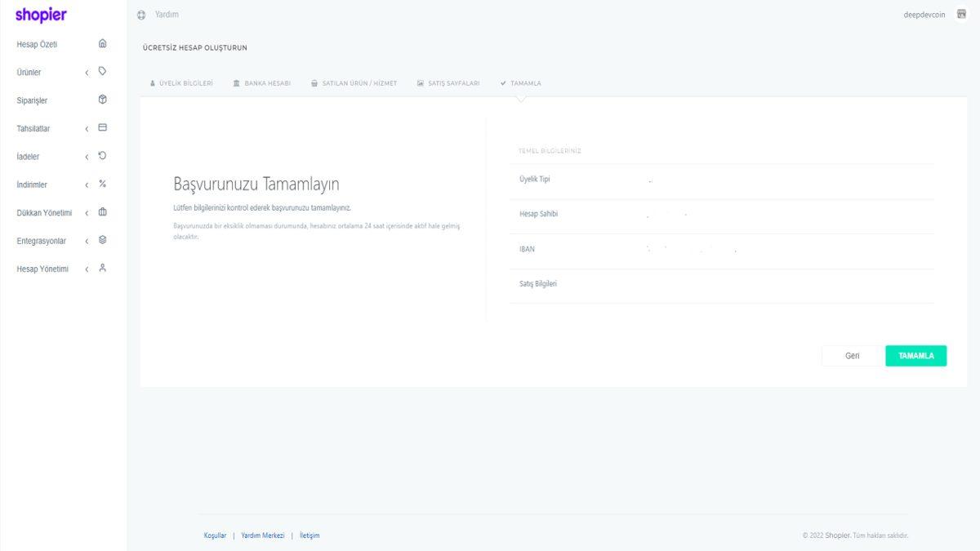Click the Geri back button
This screenshot has width=980, height=551.
click(852, 356)
